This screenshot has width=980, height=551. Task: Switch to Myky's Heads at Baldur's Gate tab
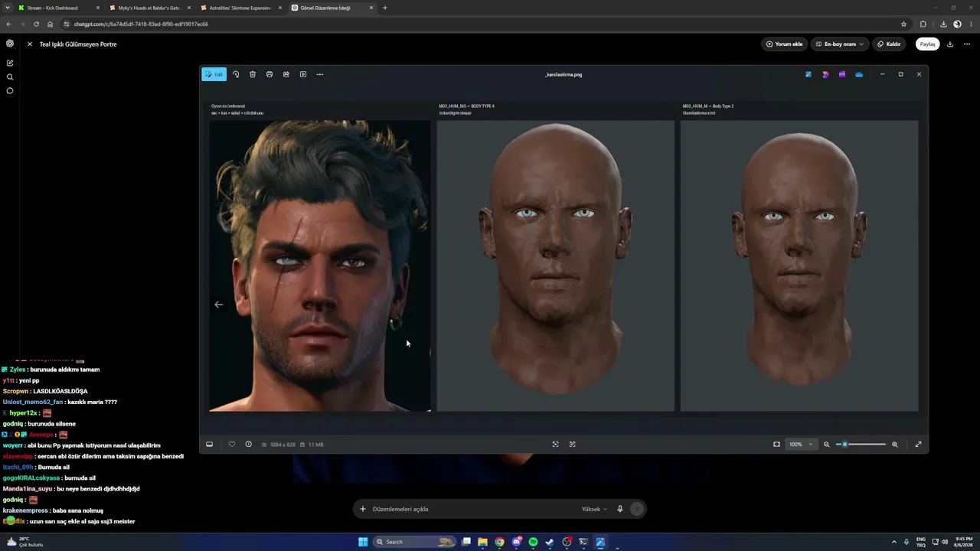(150, 8)
